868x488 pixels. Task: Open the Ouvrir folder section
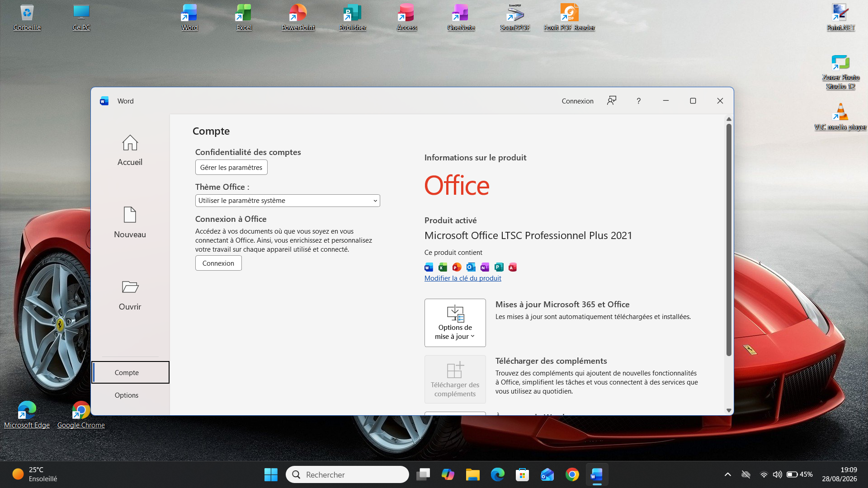click(130, 295)
